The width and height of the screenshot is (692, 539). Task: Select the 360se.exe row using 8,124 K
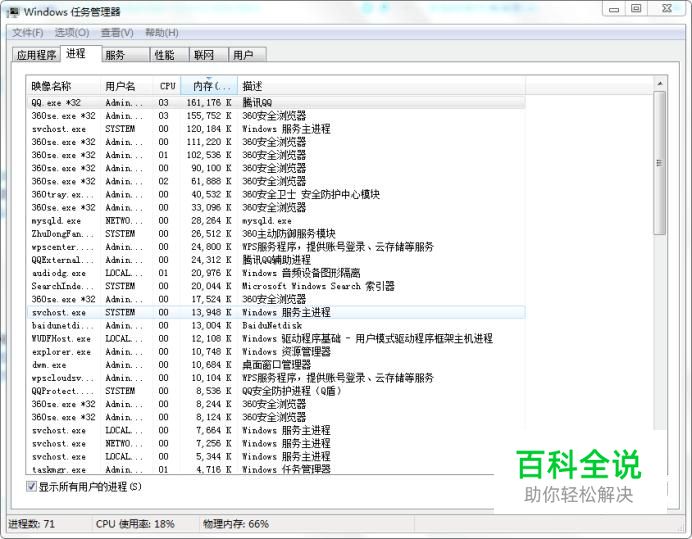coord(276,417)
